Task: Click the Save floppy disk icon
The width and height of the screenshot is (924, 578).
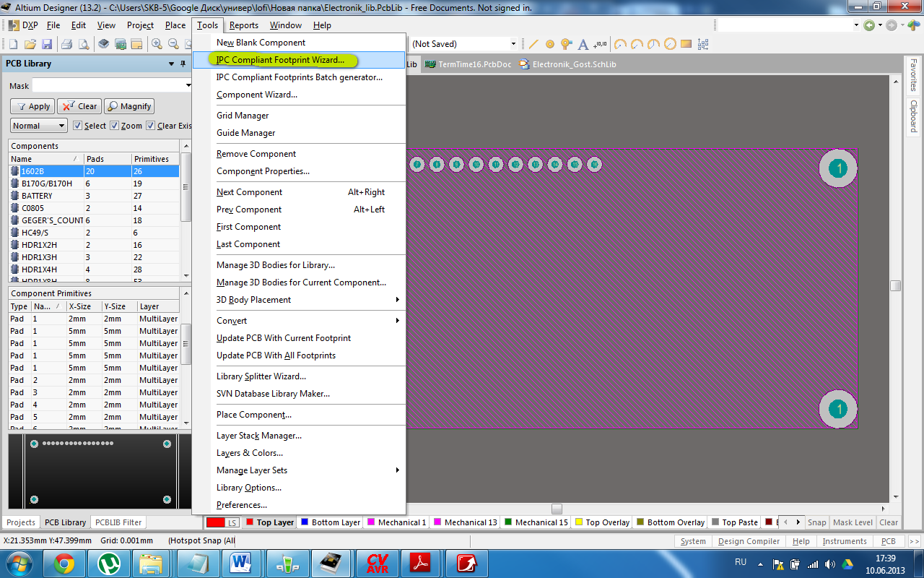Action: 46,44
